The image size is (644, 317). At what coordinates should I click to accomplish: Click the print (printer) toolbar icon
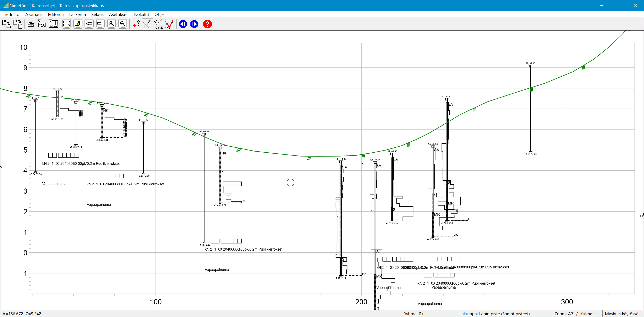tap(31, 24)
